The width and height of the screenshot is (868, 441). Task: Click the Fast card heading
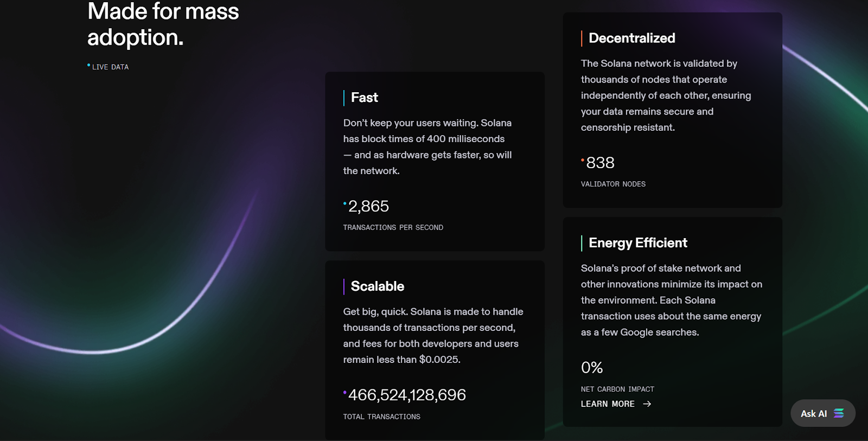point(365,98)
